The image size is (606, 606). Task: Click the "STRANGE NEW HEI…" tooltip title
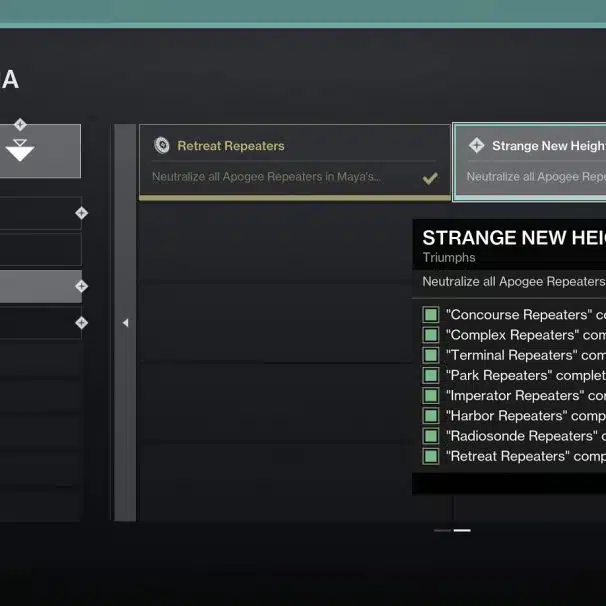click(x=514, y=238)
